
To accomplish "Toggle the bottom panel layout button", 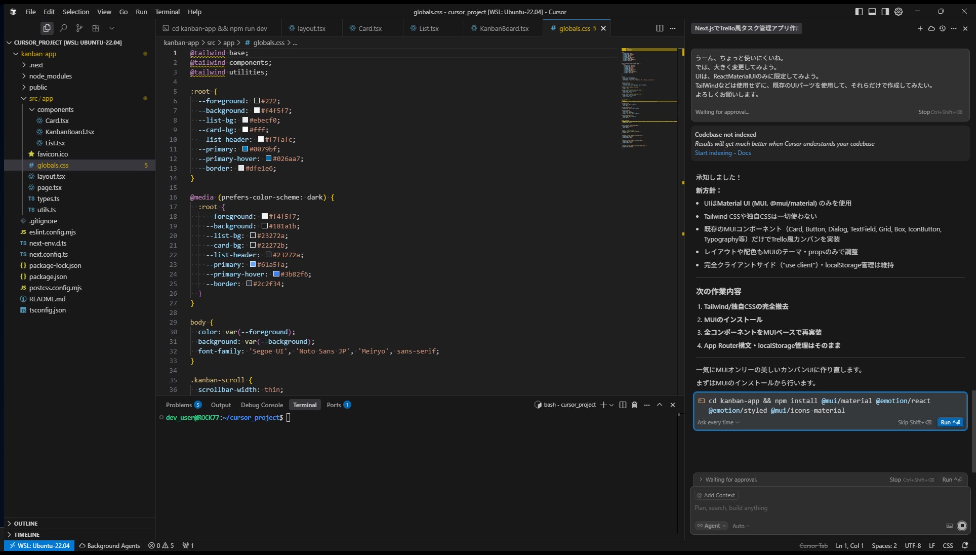I will click(x=872, y=12).
